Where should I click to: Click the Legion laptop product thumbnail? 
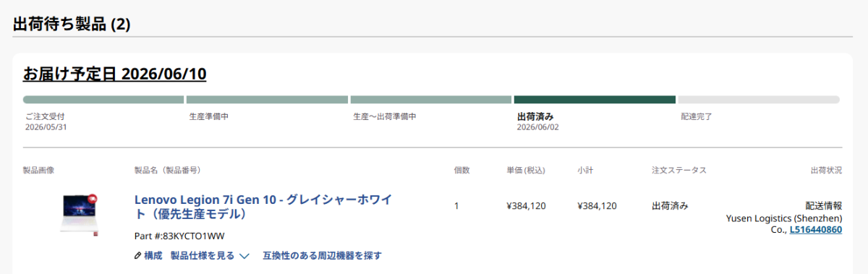click(78, 213)
